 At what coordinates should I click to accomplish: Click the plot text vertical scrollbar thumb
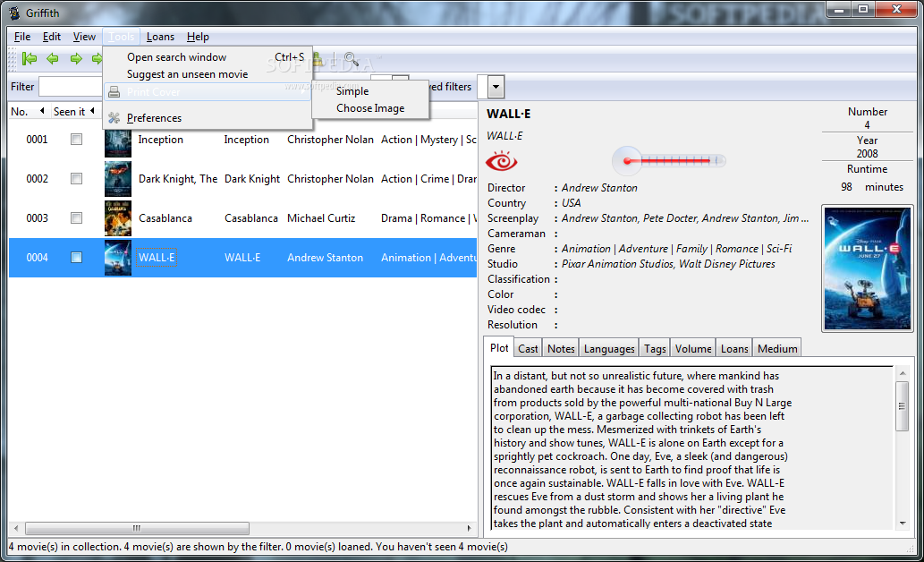point(902,405)
